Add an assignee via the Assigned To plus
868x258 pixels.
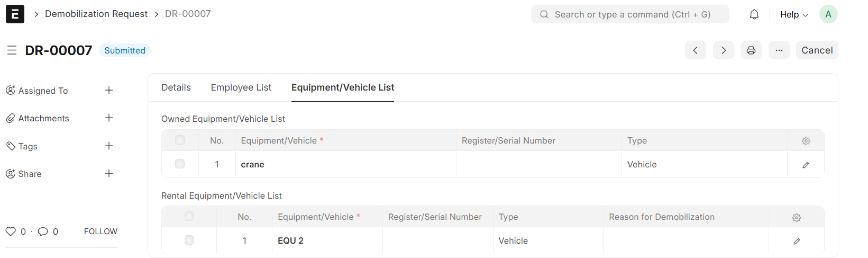(109, 91)
